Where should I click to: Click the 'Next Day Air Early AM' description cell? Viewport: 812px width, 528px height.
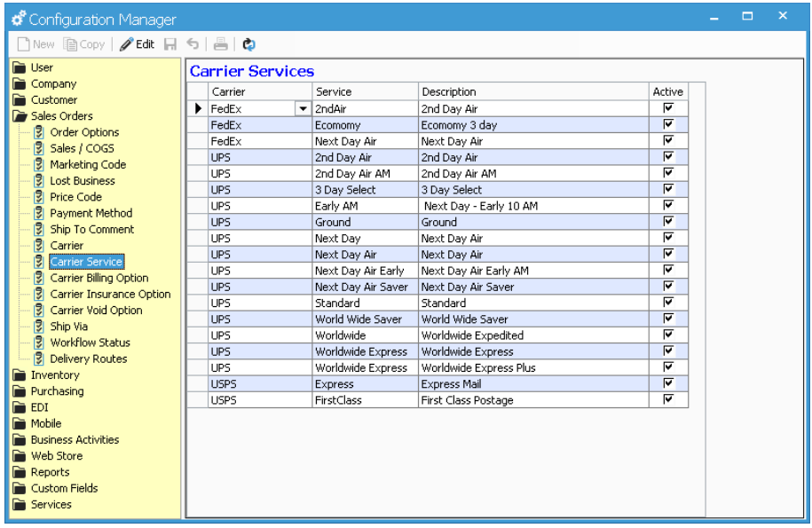tap(533, 271)
